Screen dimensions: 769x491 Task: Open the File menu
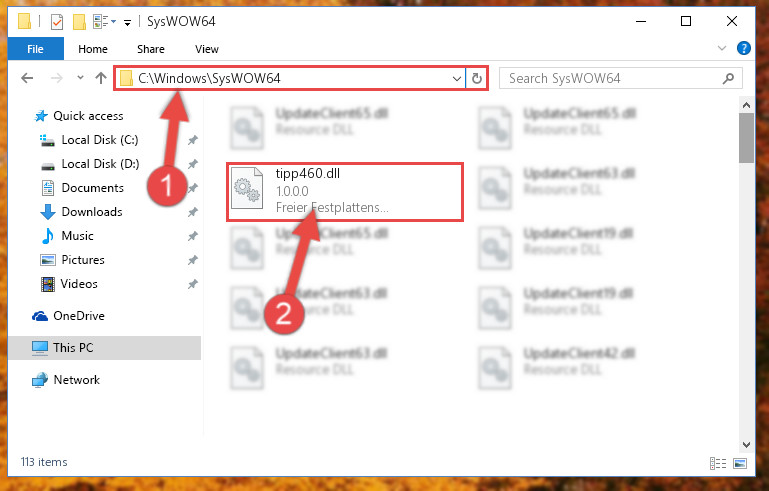tap(35, 49)
